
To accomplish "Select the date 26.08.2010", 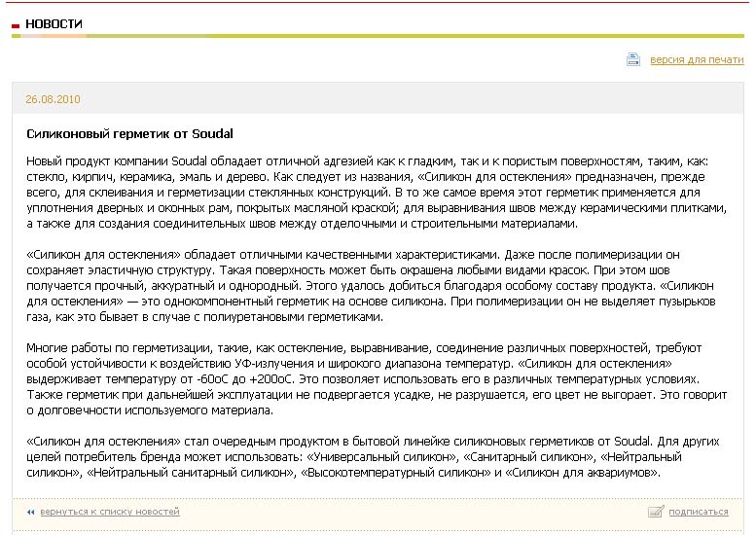I will tap(54, 99).
